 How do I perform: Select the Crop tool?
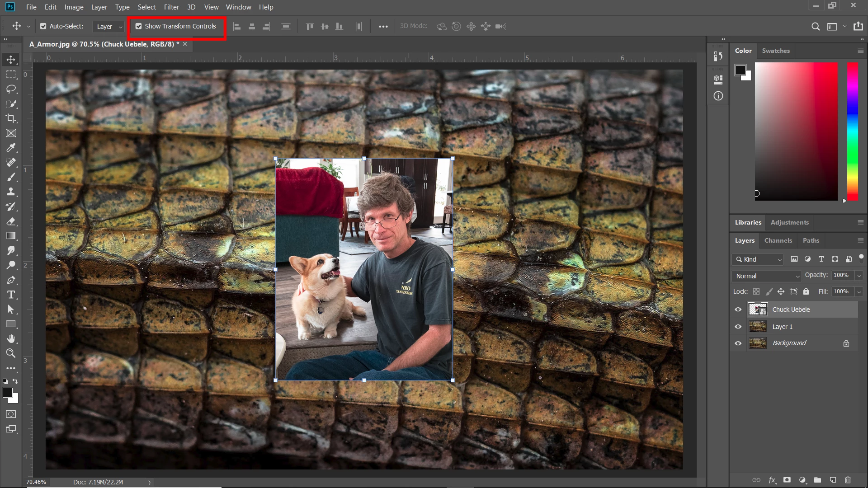[x=11, y=118]
